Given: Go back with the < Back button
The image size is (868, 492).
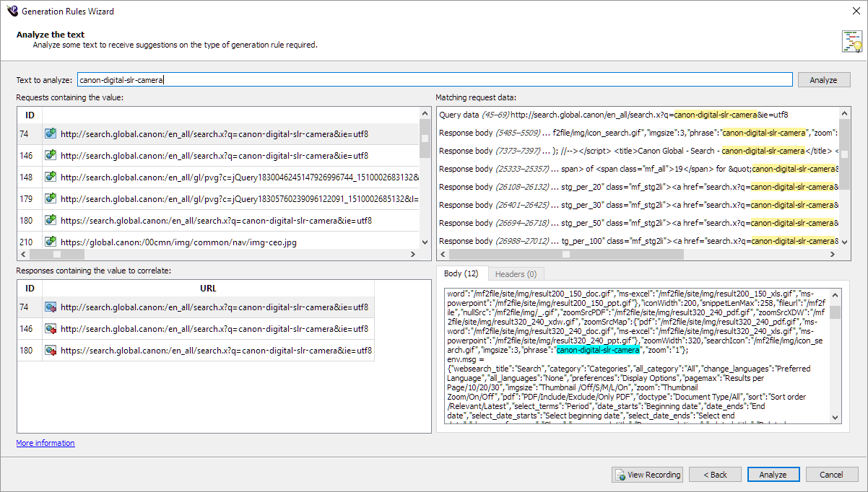Looking at the screenshot, I should (715, 475).
